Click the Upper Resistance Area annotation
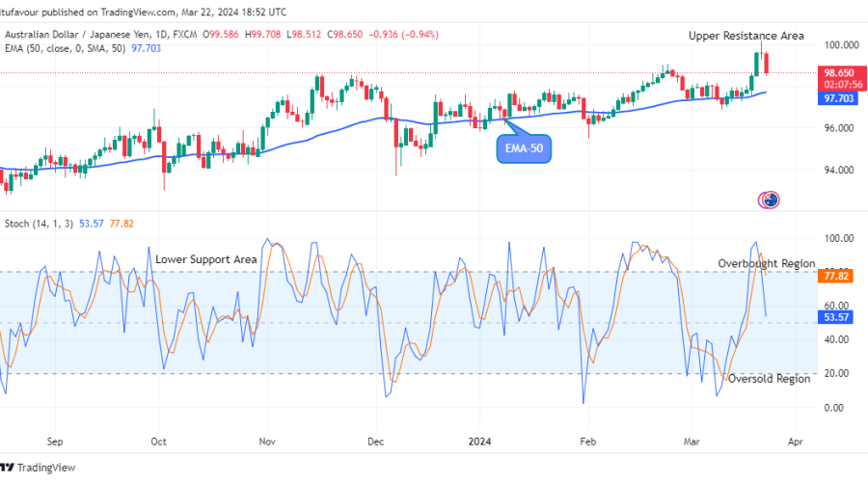The image size is (868, 482). point(746,36)
